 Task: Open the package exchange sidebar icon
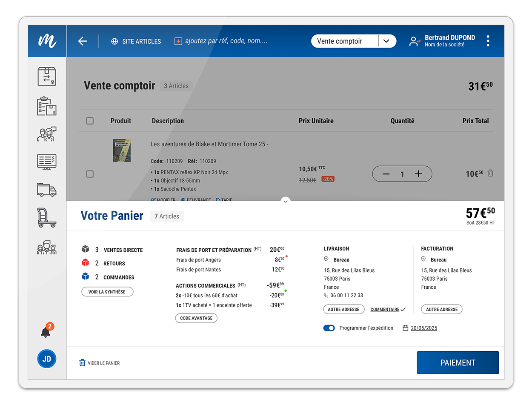click(47, 77)
